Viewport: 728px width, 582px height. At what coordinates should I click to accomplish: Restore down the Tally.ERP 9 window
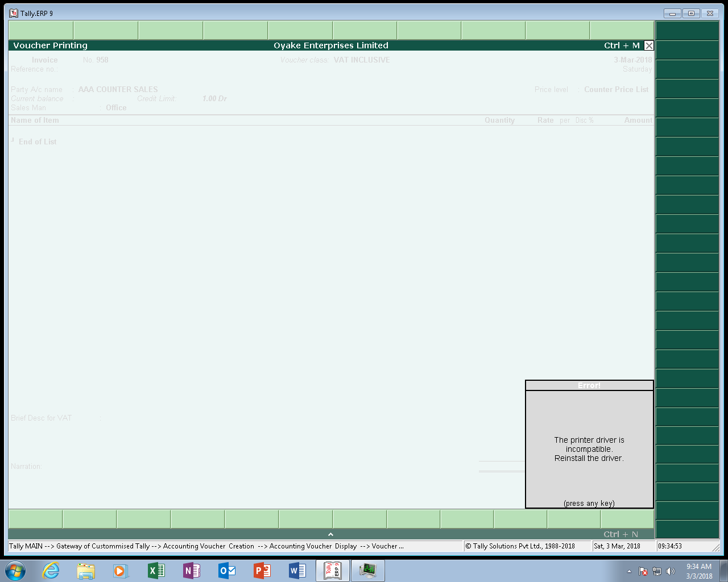(691, 13)
